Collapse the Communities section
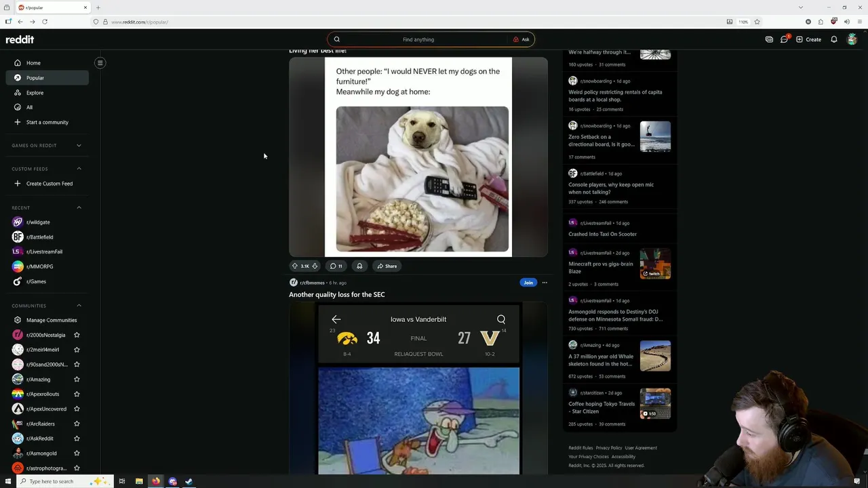The height and width of the screenshot is (488, 868). (x=79, y=306)
